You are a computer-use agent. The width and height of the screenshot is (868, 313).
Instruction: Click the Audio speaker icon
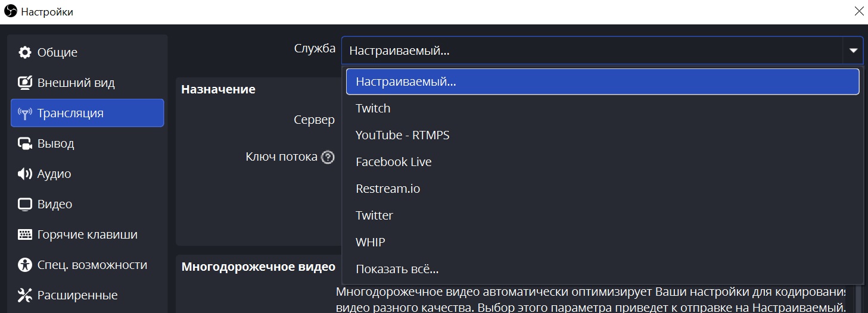point(25,174)
